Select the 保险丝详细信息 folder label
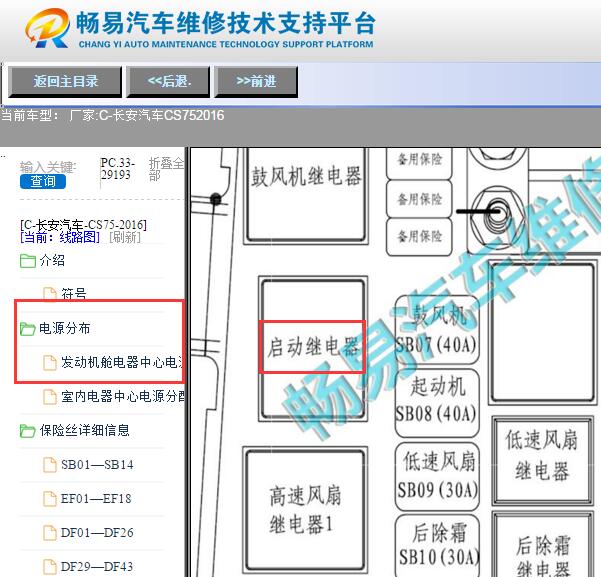 pos(84,431)
